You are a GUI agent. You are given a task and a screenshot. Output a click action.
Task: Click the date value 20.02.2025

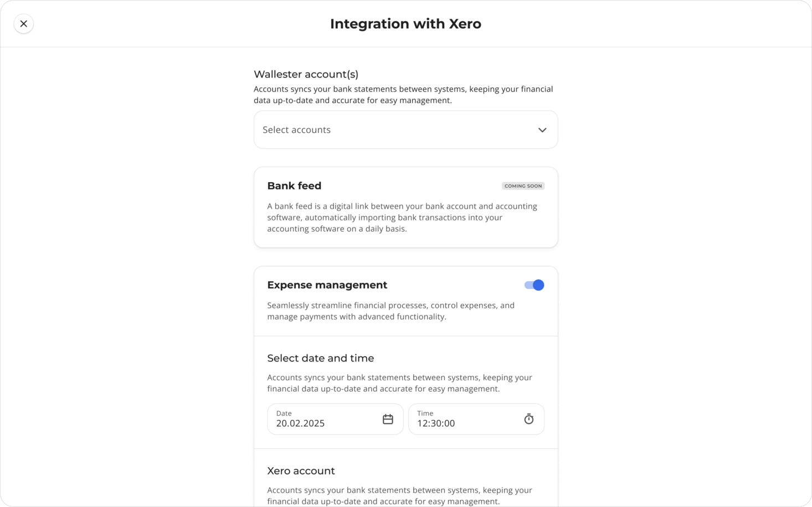point(300,423)
